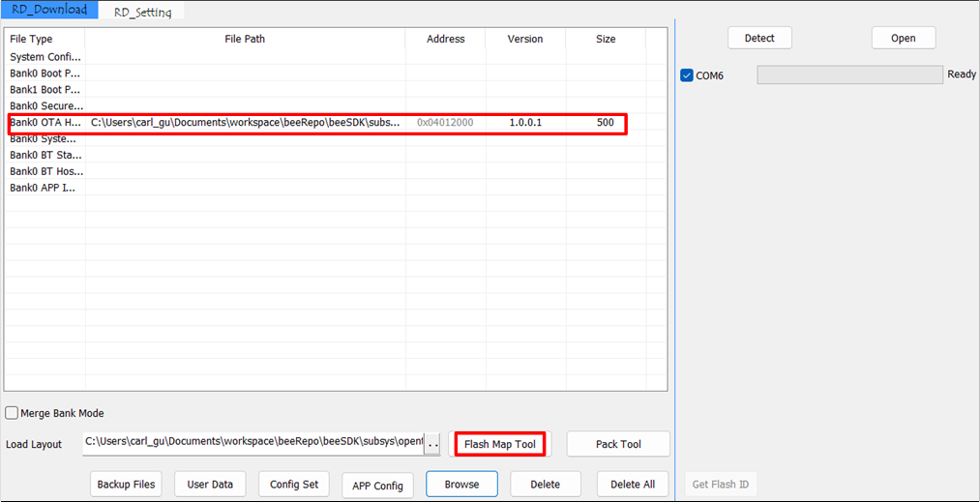The width and height of the screenshot is (980, 502).
Task: Click the File Type column header
Action: (x=45, y=39)
